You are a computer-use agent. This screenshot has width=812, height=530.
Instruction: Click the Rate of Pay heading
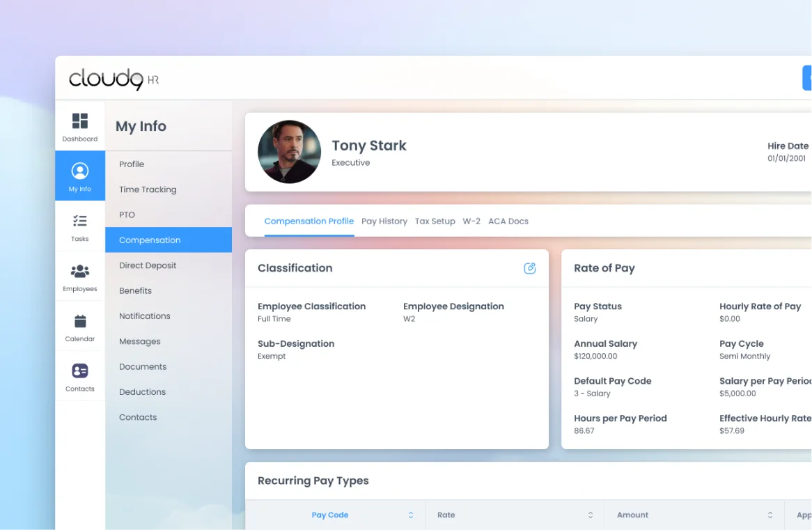[604, 268]
